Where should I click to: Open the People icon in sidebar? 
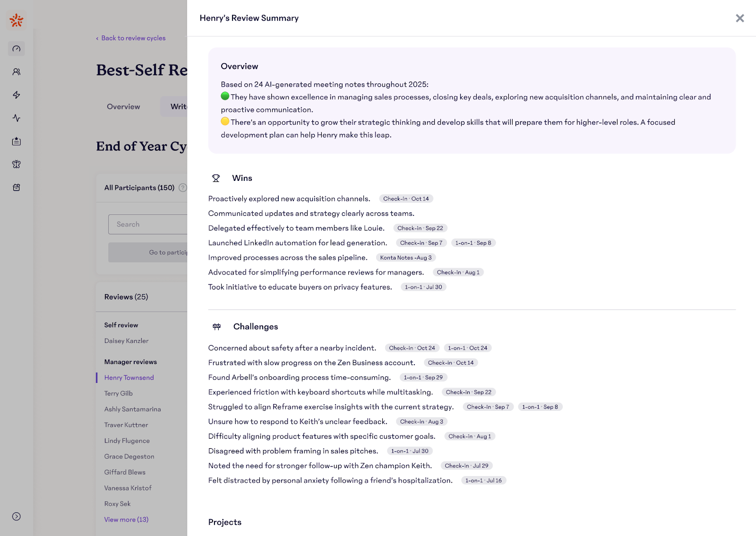click(x=17, y=72)
